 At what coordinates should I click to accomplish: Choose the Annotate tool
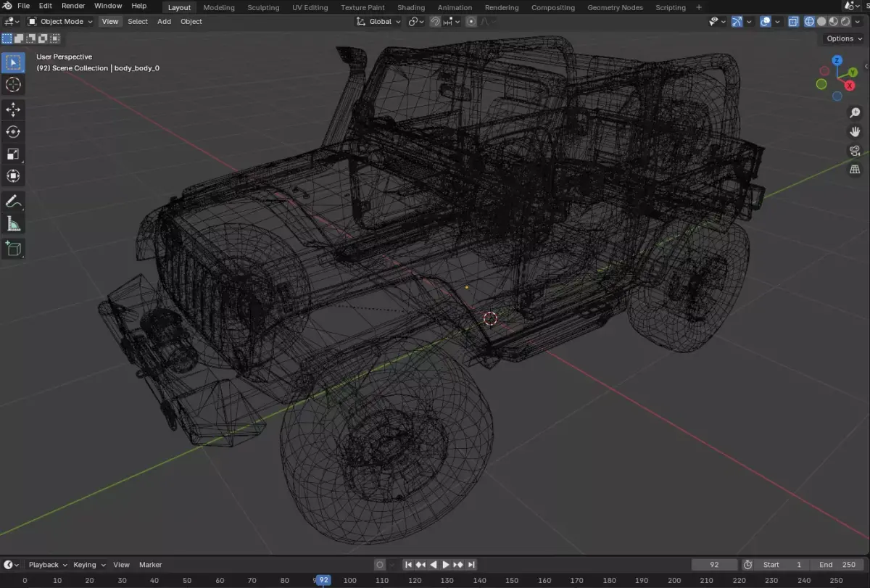[13, 201]
